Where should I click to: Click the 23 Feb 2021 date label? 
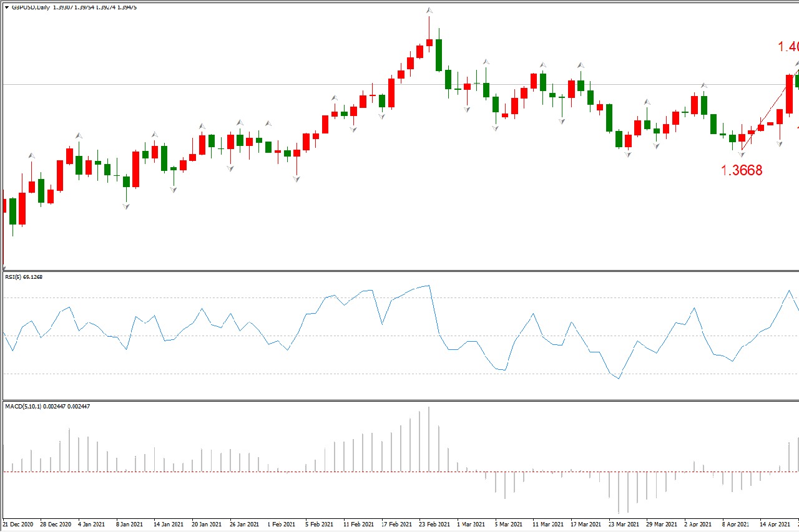click(x=434, y=525)
